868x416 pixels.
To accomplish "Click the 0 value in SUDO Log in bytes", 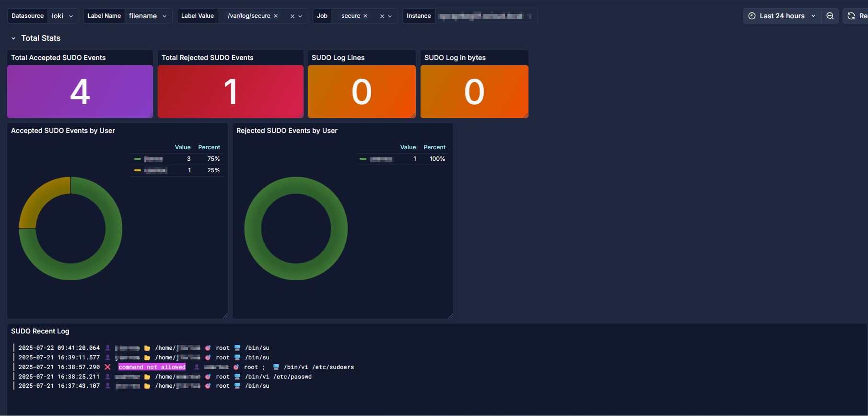I will click(474, 92).
